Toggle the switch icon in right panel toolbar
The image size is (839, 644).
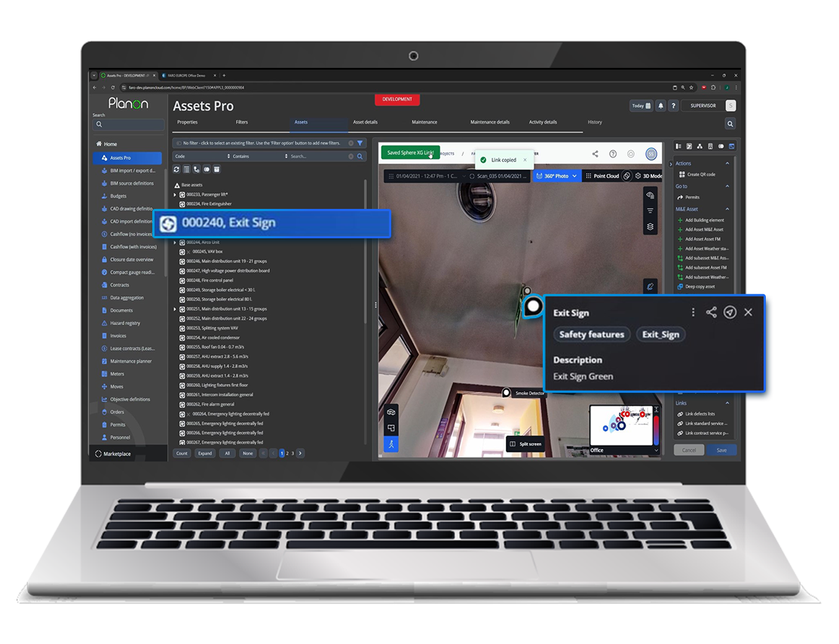click(x=721, y=146)
